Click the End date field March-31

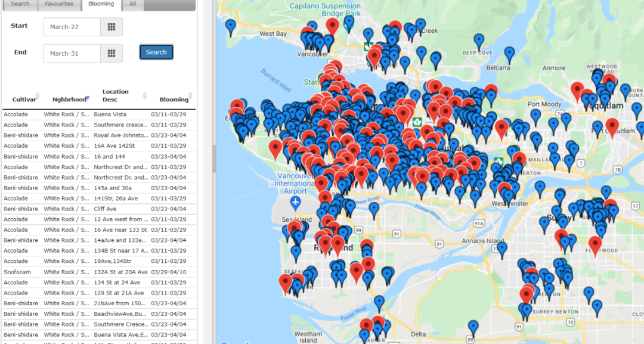[72, 54]
